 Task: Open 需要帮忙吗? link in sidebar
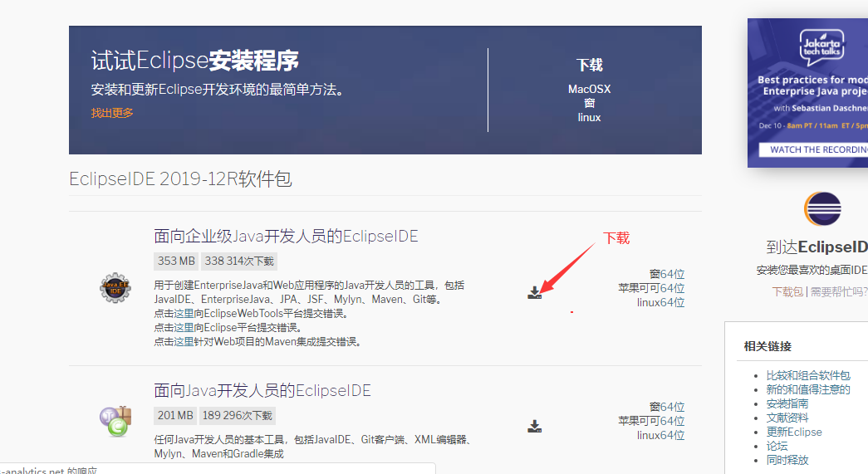tap(839, 291)
